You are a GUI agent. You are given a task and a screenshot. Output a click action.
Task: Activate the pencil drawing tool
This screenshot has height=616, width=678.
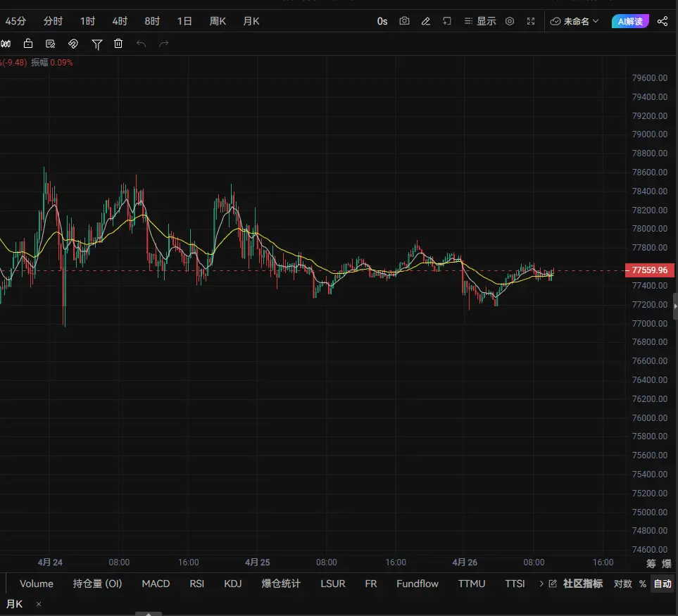(x=425, y=21)
